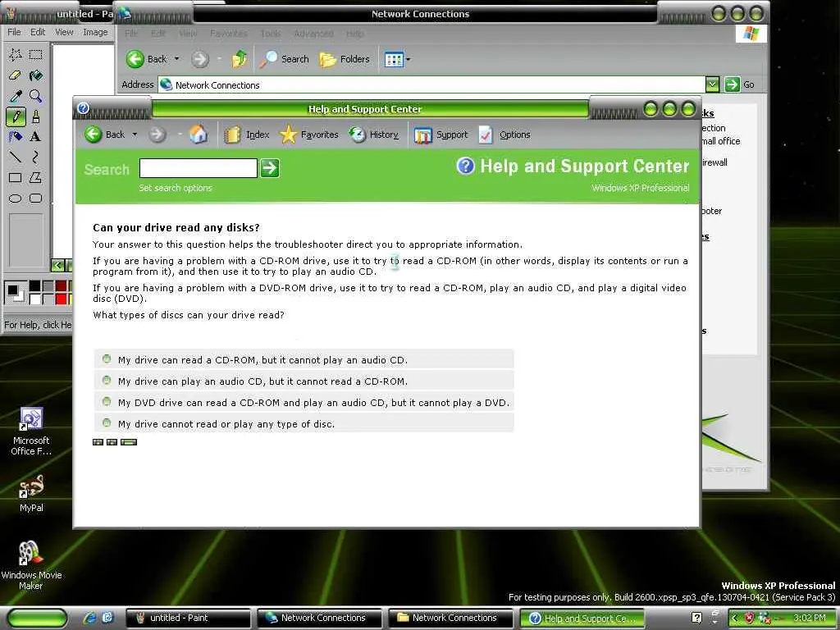Switch to 'untitled - Paint' taskbar button
The height and width of the screenshot is (630, 840).
pyautogui.click(x=188, y=619)
